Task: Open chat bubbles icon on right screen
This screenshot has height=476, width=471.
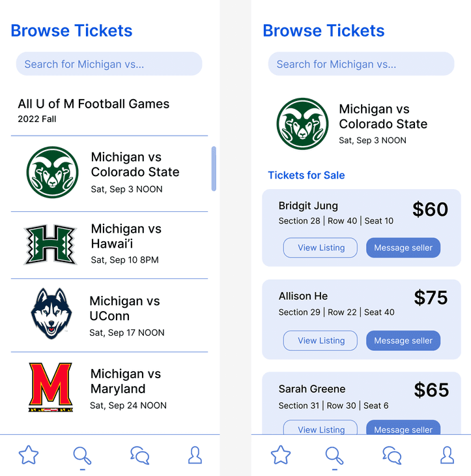Action: (x=392, y=455)
